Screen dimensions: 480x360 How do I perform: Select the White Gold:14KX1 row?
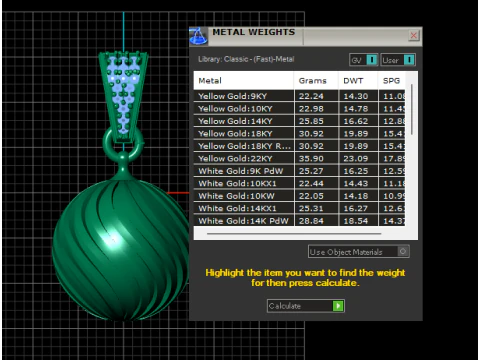(x=299, y=208)
